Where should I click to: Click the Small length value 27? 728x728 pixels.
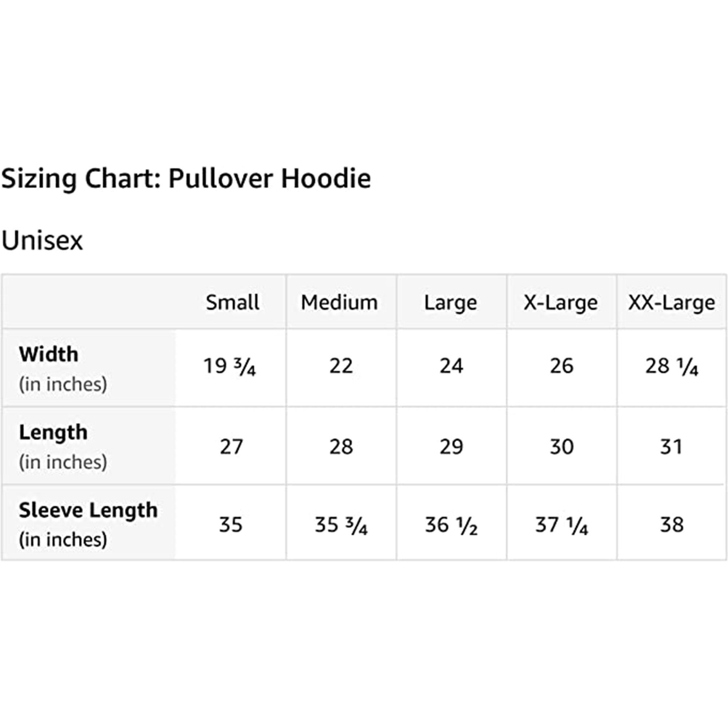pos(231,447)
